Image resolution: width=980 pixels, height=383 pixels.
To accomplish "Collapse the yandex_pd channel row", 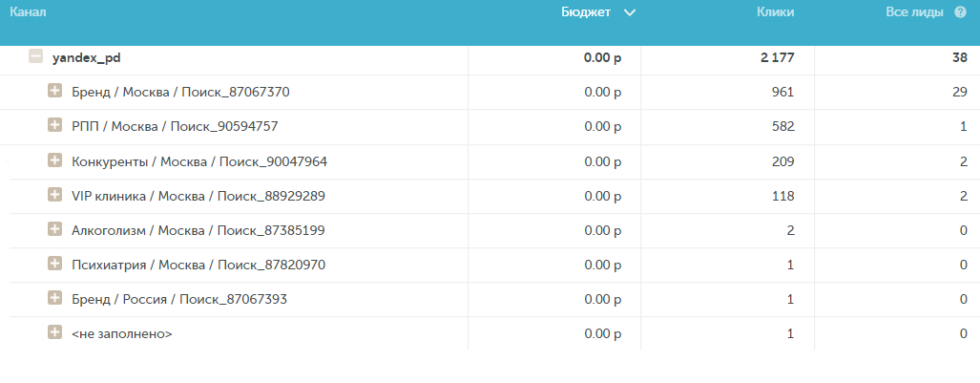I will (x=35, y=56).
